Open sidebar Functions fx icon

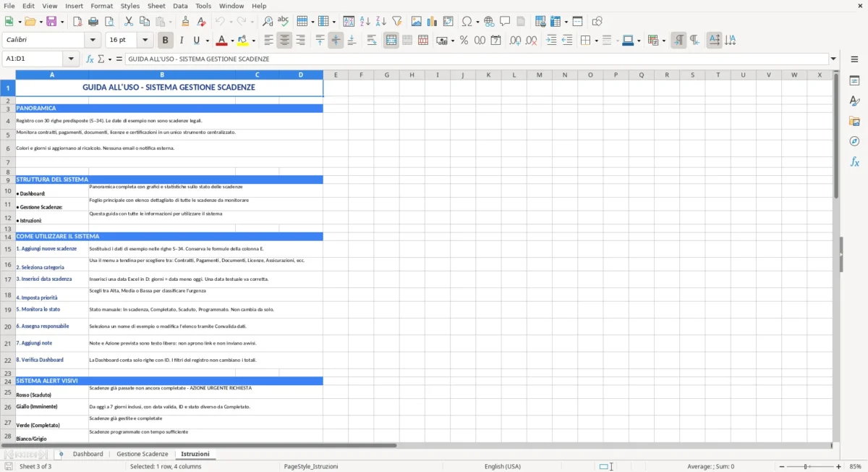[x=854, y=162]
